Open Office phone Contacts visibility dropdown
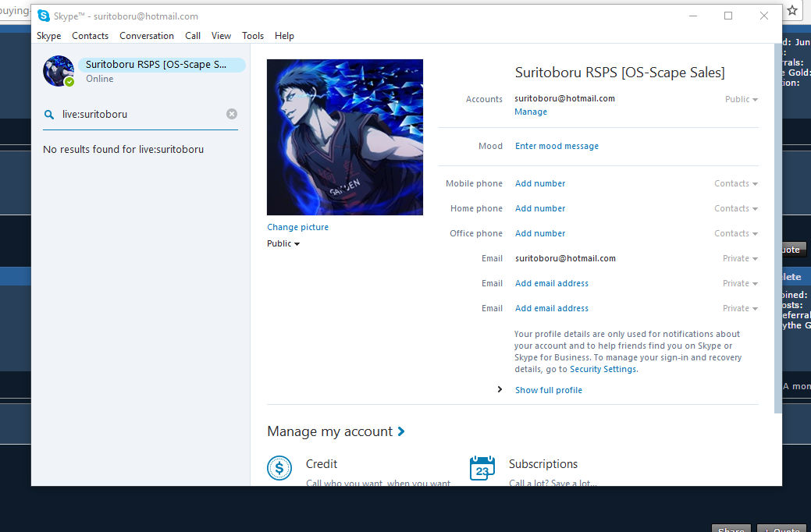 [736, 233]
